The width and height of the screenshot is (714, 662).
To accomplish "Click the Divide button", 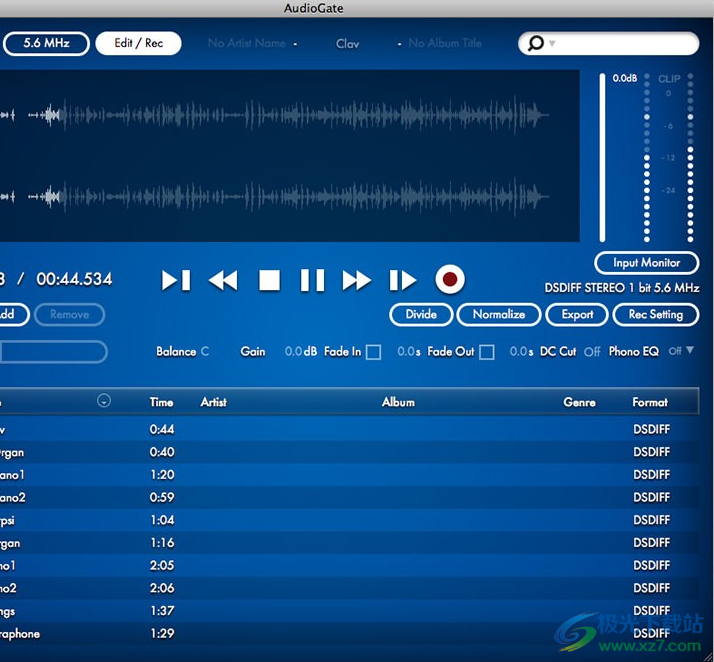I will [x=421, y=315].
